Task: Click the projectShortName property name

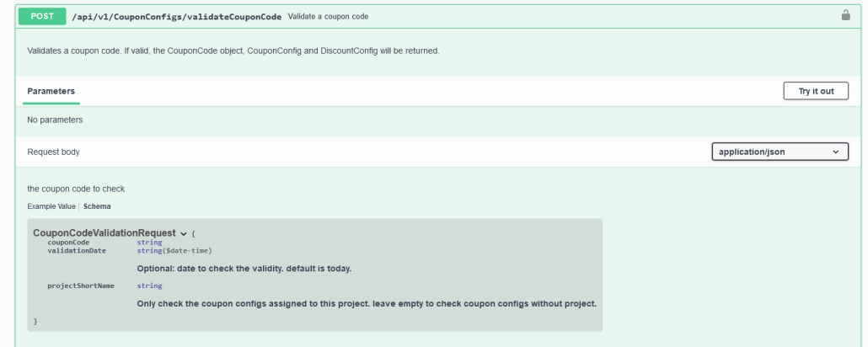Action: (x=81, y=286)
